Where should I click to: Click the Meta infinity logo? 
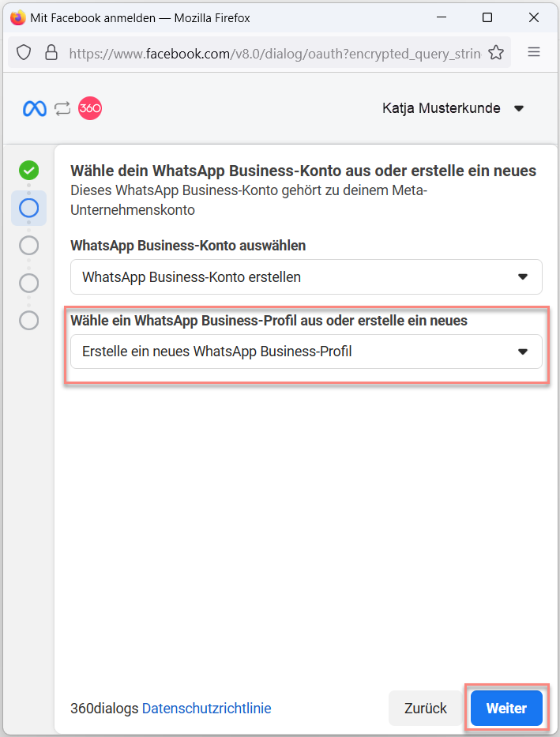[x=35, y=108]
